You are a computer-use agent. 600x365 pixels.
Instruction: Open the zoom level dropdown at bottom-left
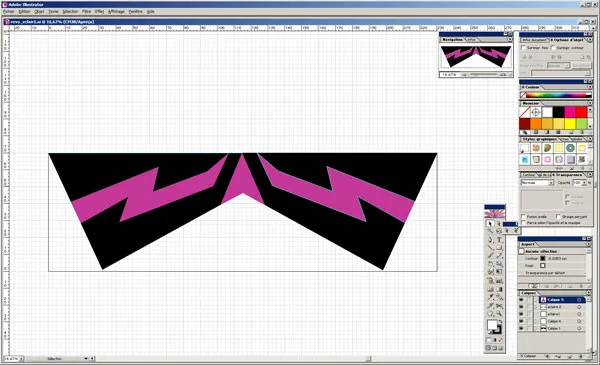tap(21, 359)
